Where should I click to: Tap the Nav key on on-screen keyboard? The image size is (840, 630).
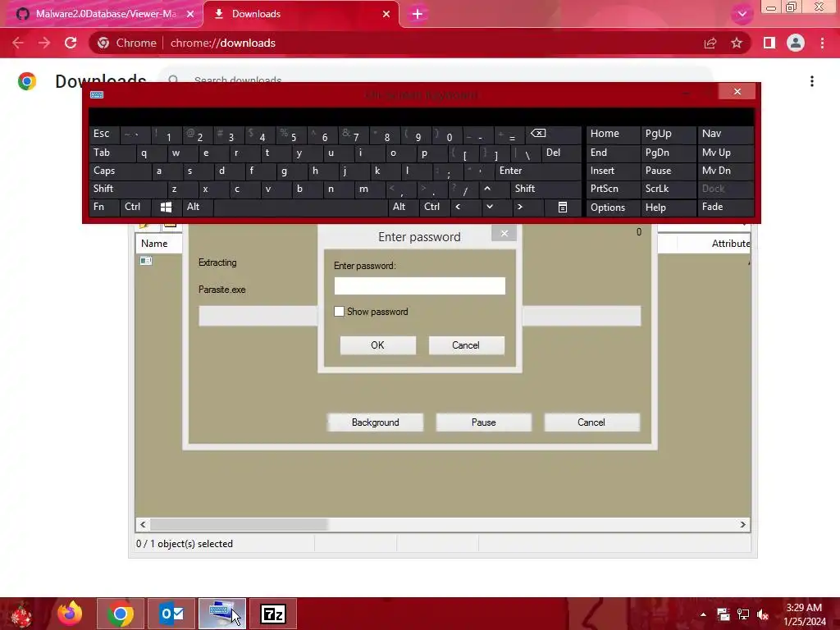click(725, 134)
